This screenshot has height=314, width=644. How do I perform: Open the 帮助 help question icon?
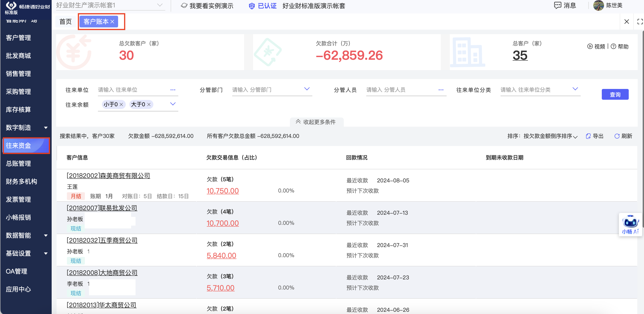click(613, 46)
